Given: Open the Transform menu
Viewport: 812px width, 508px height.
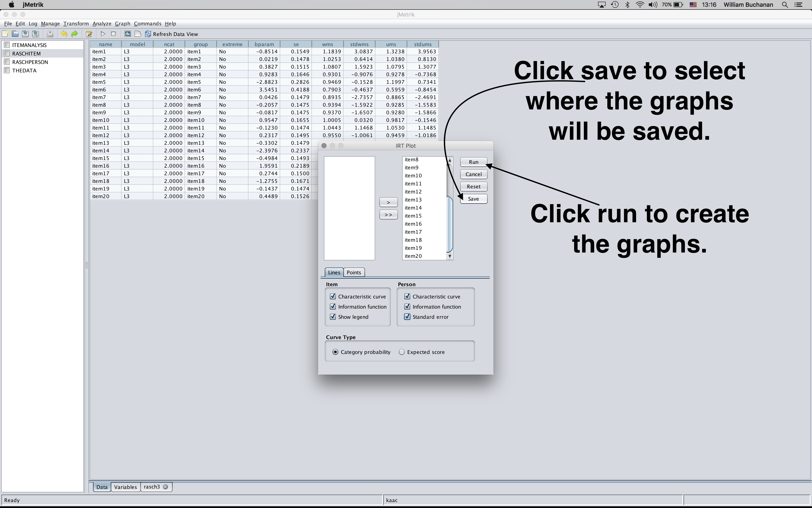Looking at the screenshot, I should pos(76,23).
